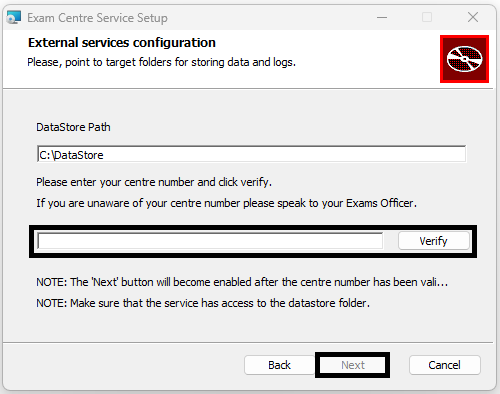Click the greyed-out Next button
500x394 pixels.
point(353,365)
